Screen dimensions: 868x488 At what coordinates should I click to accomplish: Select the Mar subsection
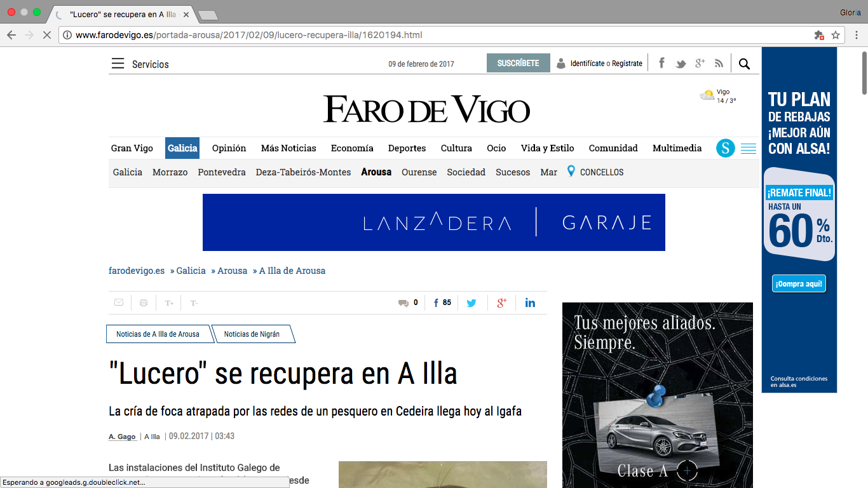coord(548,172)
